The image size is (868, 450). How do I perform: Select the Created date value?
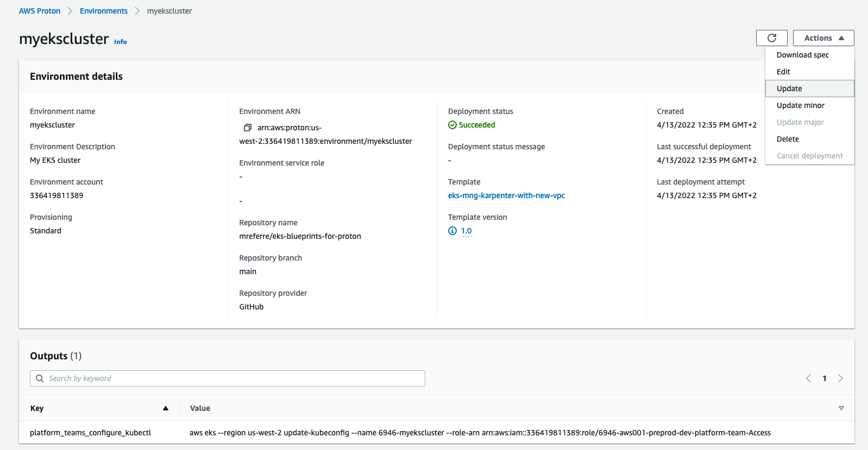coord(707,125)
